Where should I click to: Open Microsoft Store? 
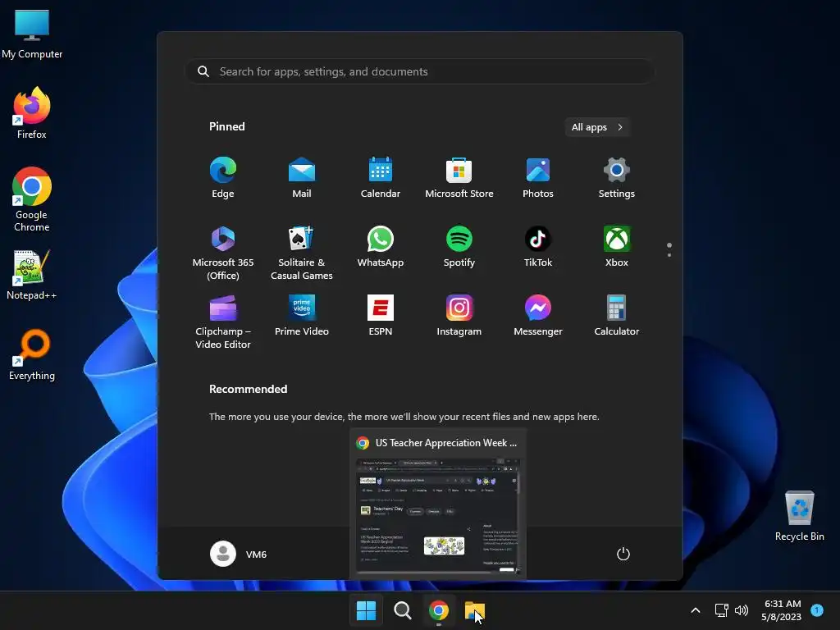coord(459,178)
